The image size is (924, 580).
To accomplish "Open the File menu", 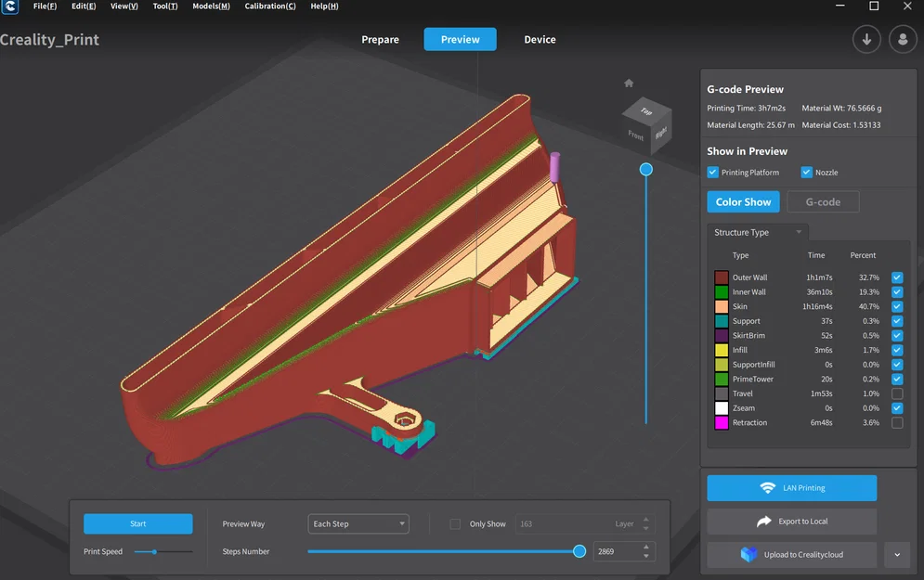I will coord(45,6).
